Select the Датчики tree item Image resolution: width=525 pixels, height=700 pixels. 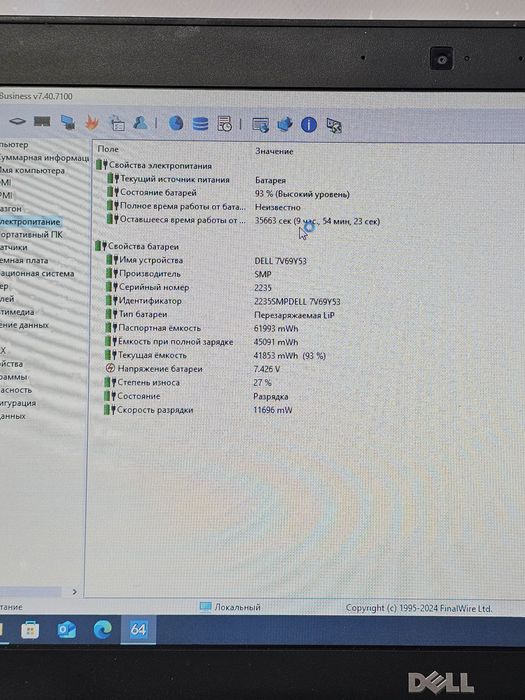(x=14, y=247)
